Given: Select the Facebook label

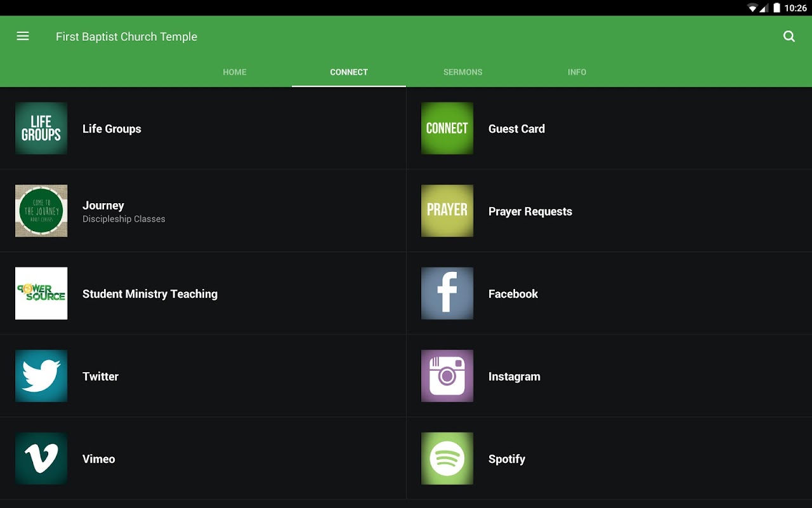Looking at the screenshot, I should tap(513, 294).
